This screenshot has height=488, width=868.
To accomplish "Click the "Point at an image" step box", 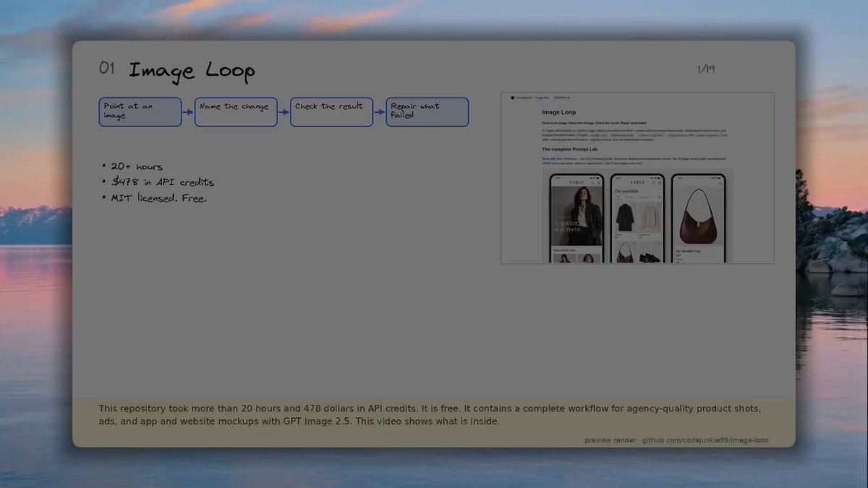I will point(140,112).
